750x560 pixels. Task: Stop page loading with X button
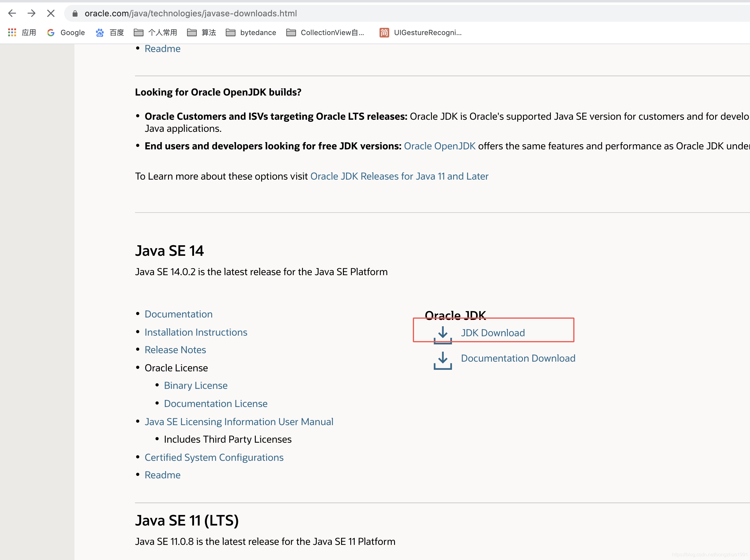tap(51, 13)
